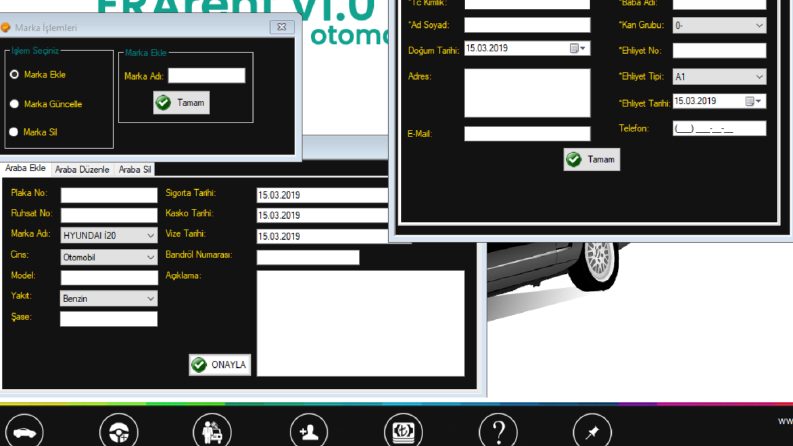The image size is (793, 446).
Task: Click calendar icon in Ehliyet Tarihi field
Action: [750, 102]
